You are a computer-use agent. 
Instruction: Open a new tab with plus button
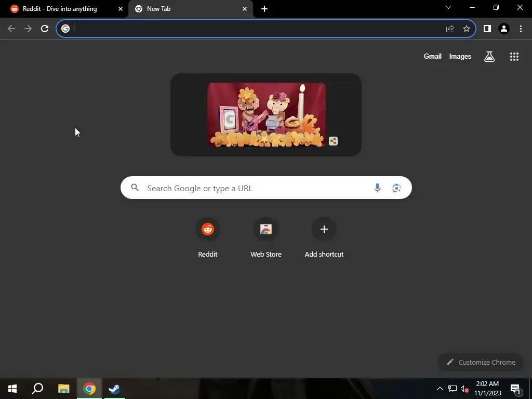click(264, 9)
